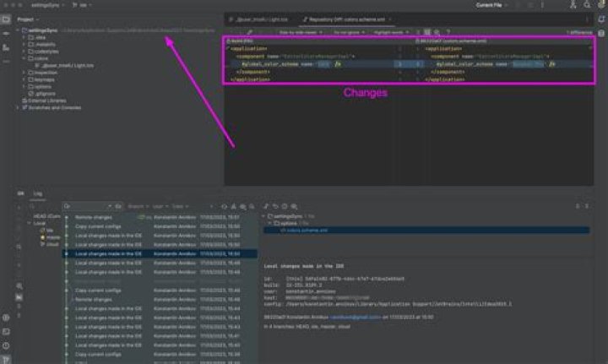Open the Project tool window icon
The image size is (608, 364).
point(6,19)
